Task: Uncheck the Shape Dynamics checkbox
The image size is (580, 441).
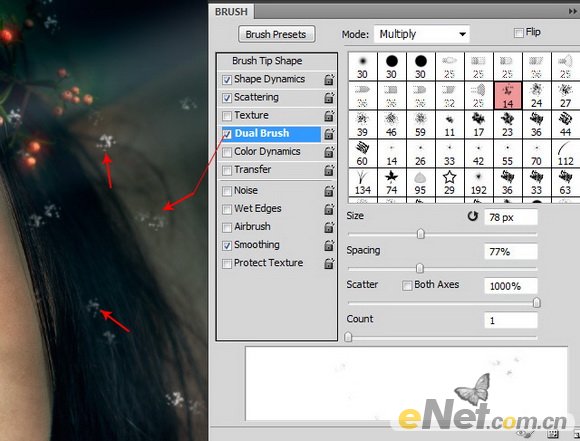Action: [227, 80]
